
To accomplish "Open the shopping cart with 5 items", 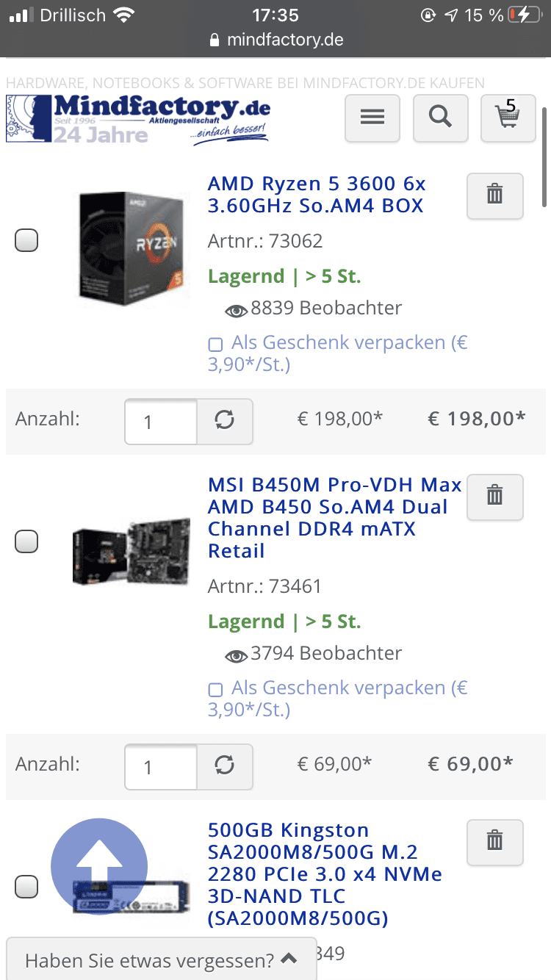I will (x=508, y=118).
